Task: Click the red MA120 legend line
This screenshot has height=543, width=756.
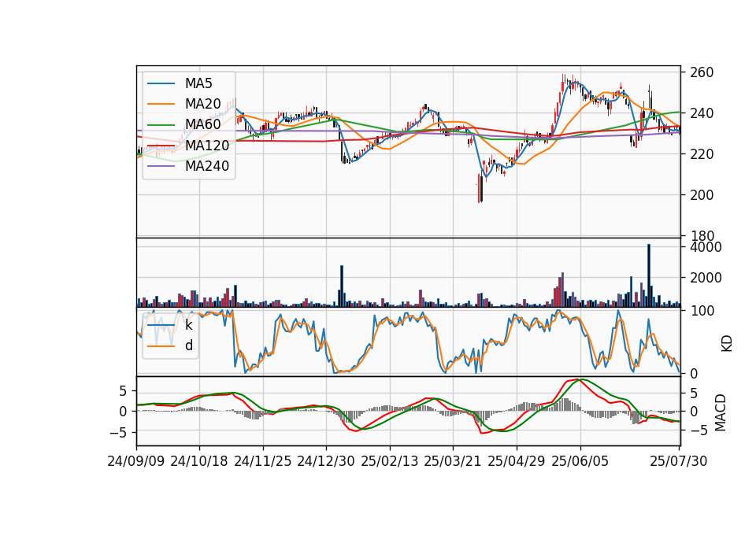Action: 161,145
